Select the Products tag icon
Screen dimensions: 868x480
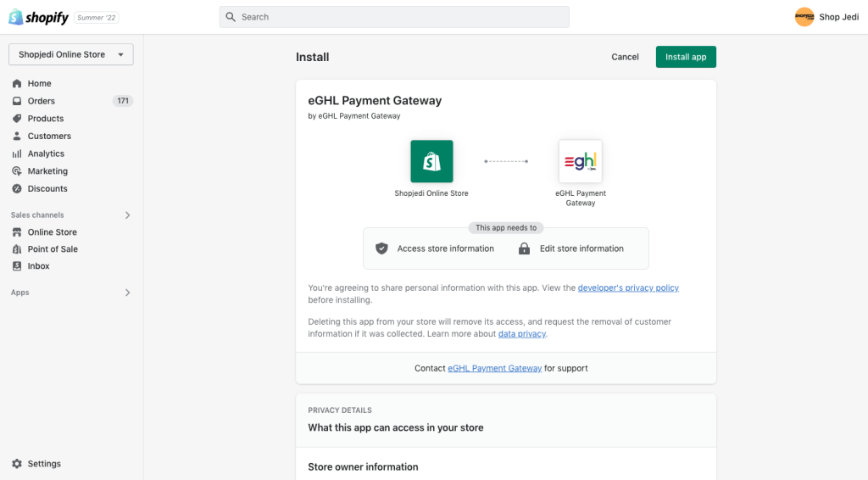17,119
